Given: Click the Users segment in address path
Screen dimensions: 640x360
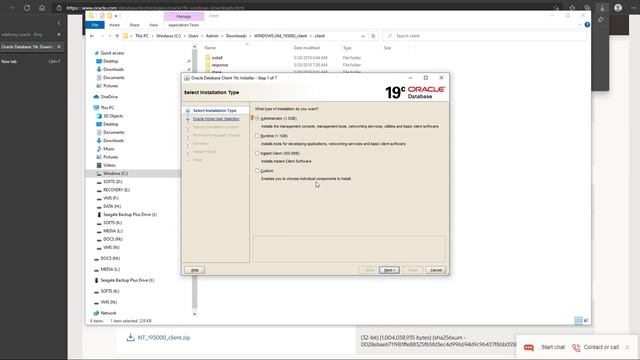Looking at the screenshot, I should click(x=193, y=36).
